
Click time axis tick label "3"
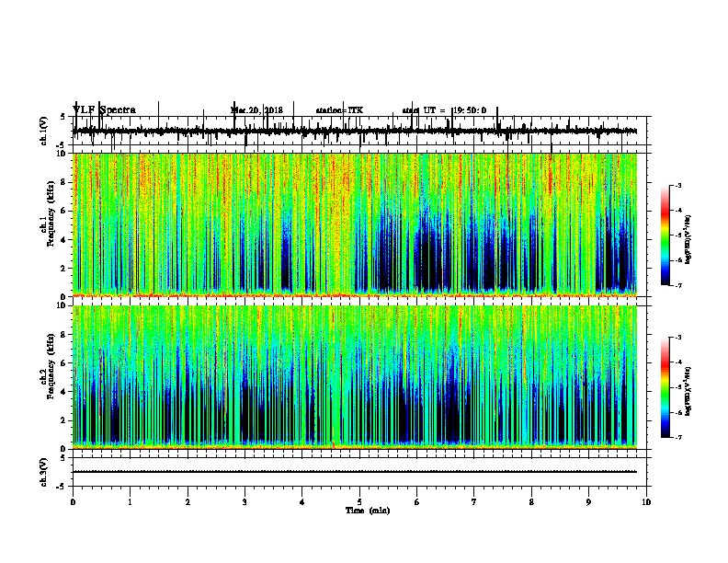245,502
